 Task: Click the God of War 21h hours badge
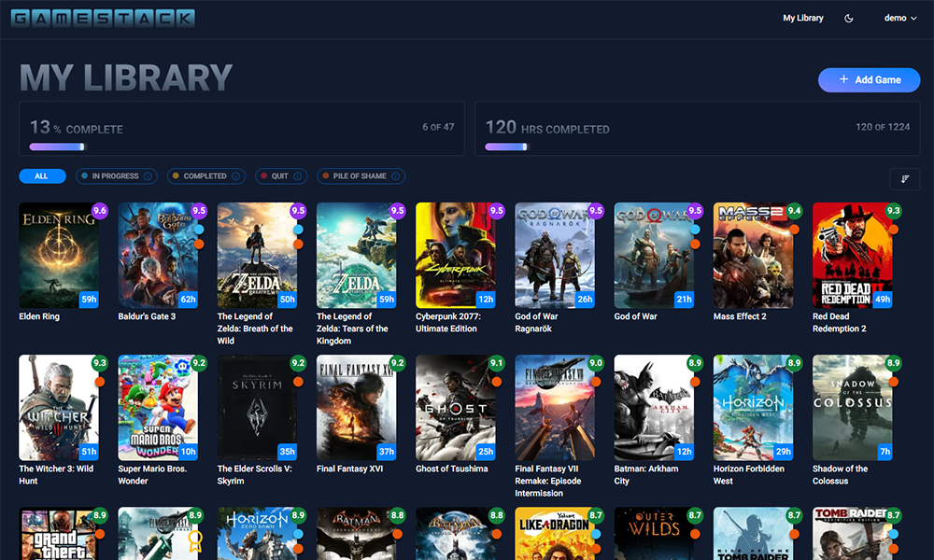(x=684, y=300)
